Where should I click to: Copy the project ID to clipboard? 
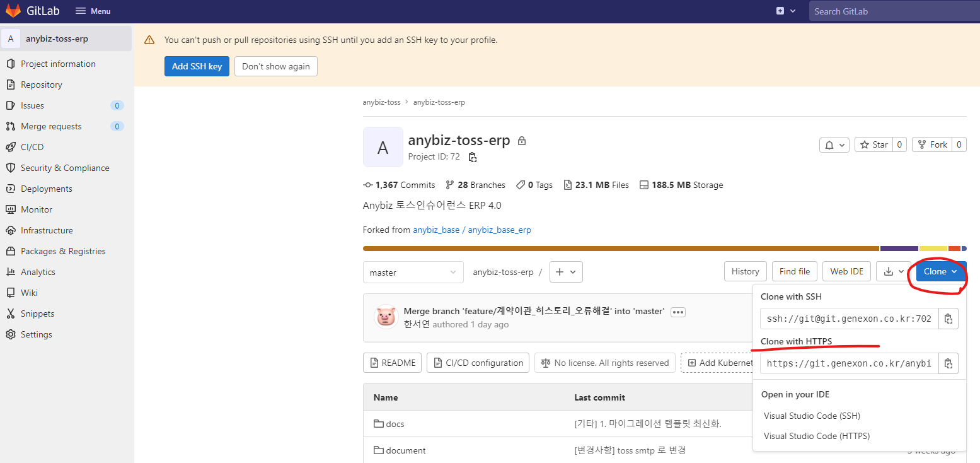click(473, 157)
